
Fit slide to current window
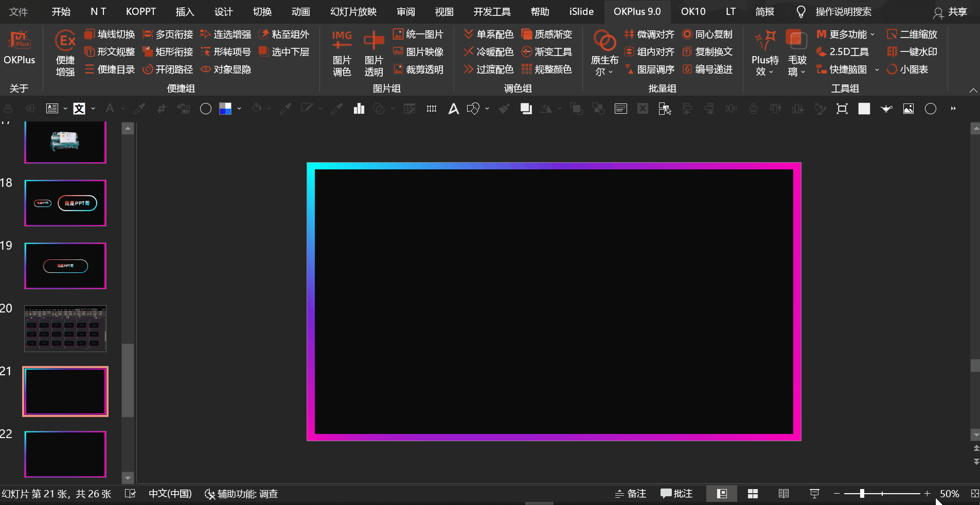click(974, 494)
